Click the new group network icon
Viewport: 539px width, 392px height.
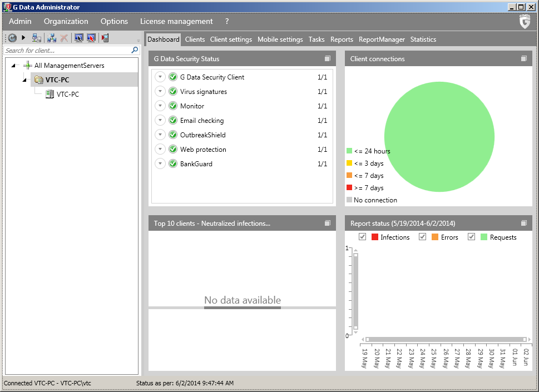[52, 38]
